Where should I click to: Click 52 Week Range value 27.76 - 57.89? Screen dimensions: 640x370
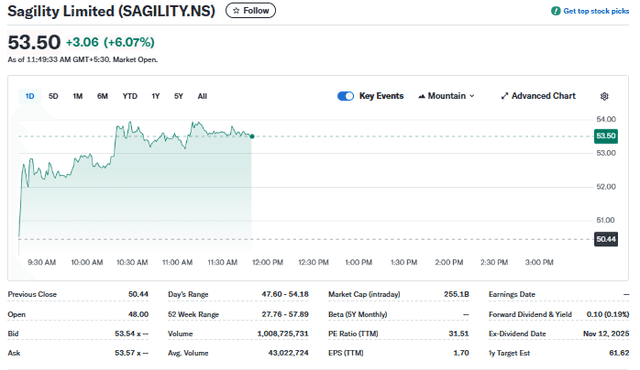[285, 314]
